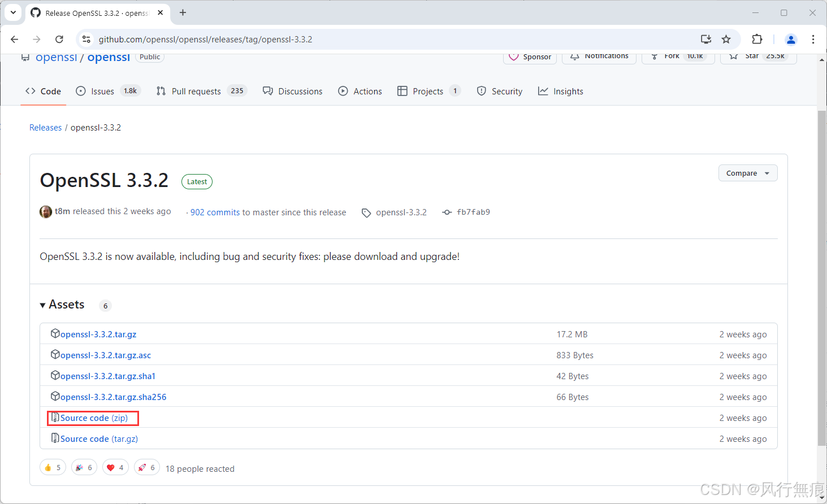This screenshot has width=827, height=504.
Task: Toggle the party popper reaction with 6
Action: pyautogui.click(x=84, y=467)
